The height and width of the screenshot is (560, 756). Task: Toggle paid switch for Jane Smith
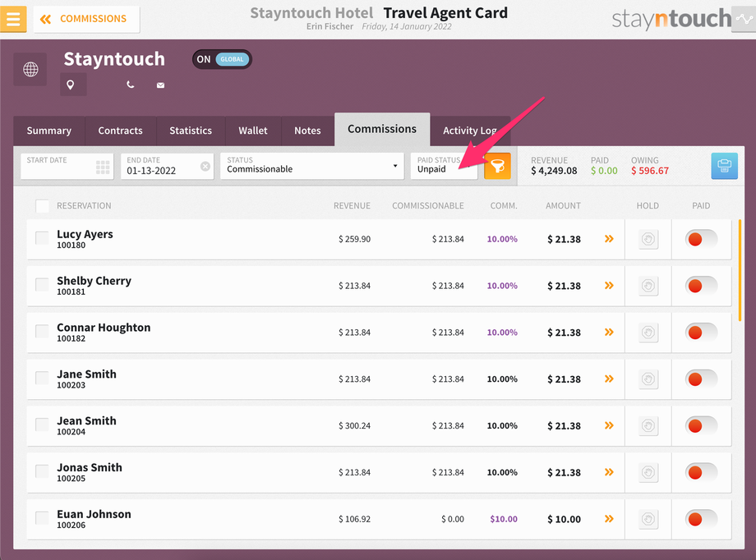701,379
